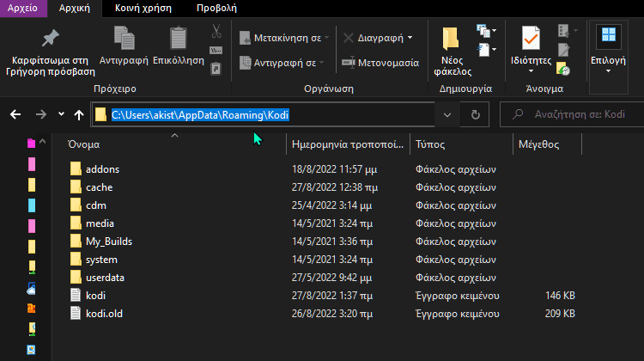Click the file history icon in Άνοιγμα group
644x361 pixels.
coord(563,69)
